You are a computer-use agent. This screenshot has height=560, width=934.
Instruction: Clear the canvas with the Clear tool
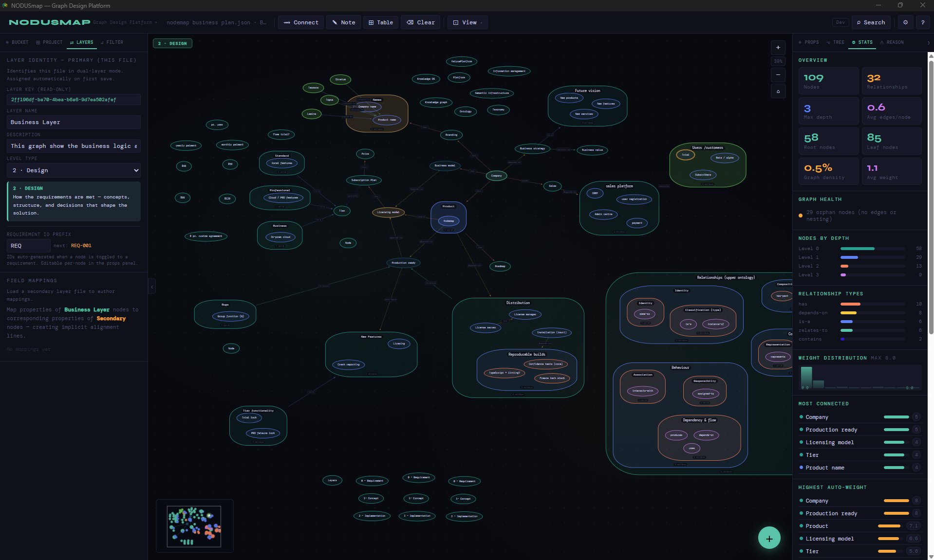(x=420, y=22)
